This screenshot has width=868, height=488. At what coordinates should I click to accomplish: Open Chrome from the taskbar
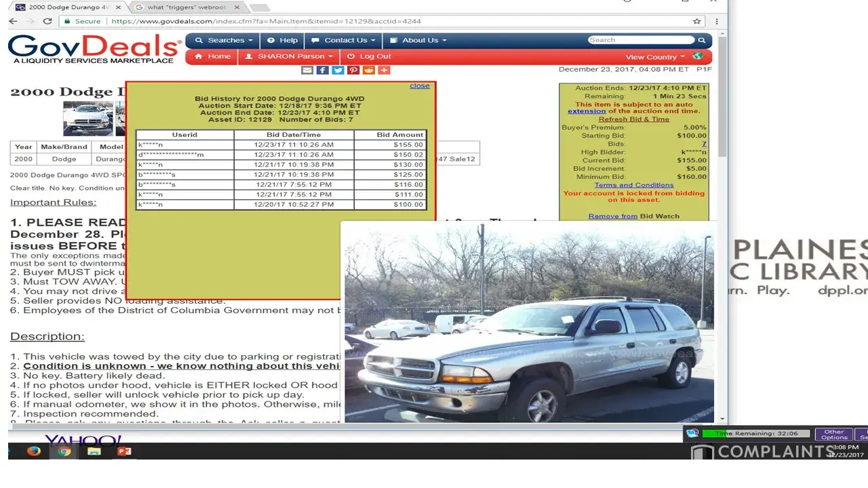coord(64,451)
